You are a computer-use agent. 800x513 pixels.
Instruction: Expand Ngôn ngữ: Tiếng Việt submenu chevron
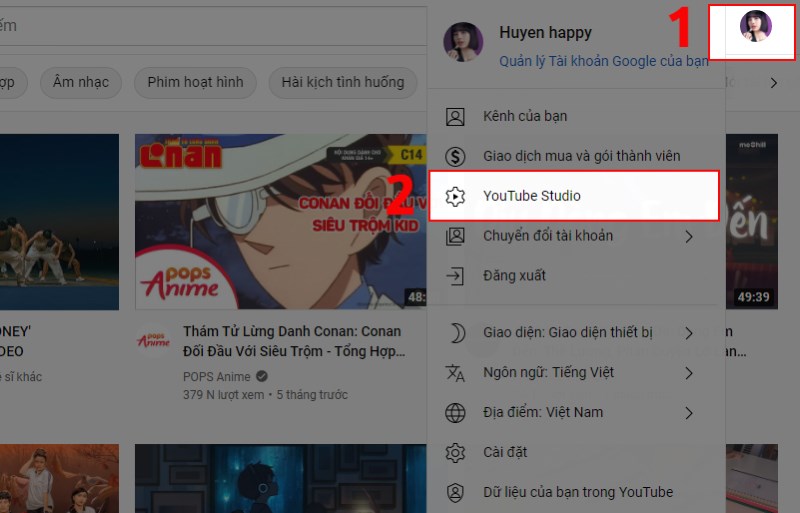pyautogui.click(x=689, y=373)
